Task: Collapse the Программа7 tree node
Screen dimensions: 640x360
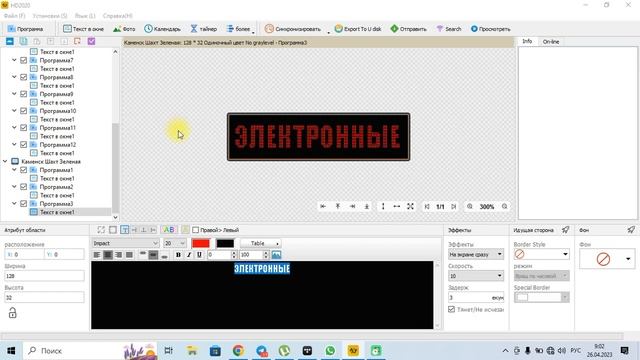Action: tap(14, 60)
